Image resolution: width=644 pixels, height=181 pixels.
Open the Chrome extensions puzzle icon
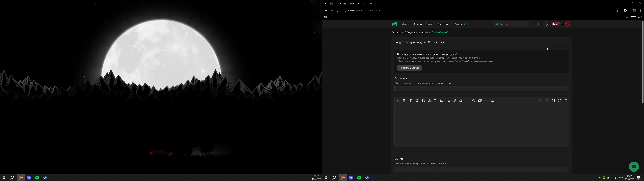click(x=625, y=11)
